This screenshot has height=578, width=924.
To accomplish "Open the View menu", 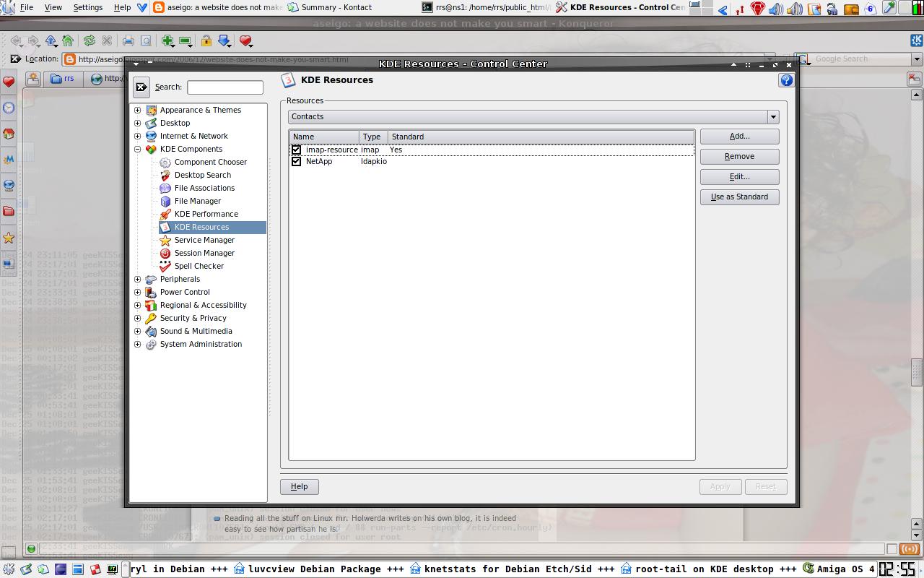I will (53, 7).
